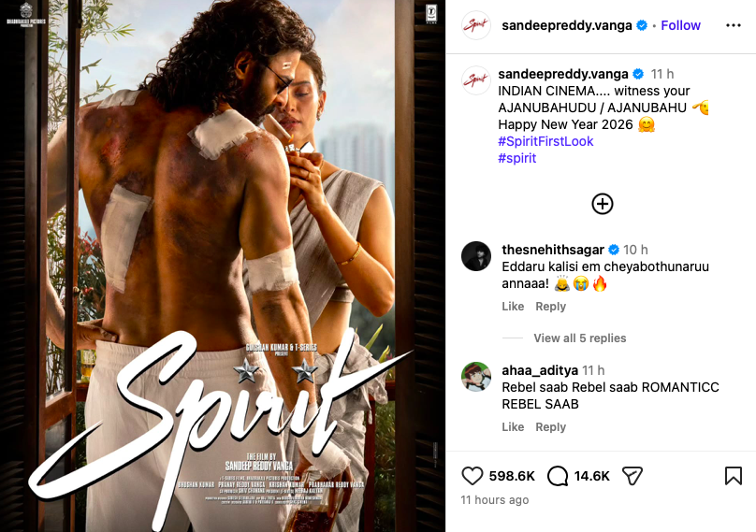Load more comments plus circle icon

pos(603,204)
